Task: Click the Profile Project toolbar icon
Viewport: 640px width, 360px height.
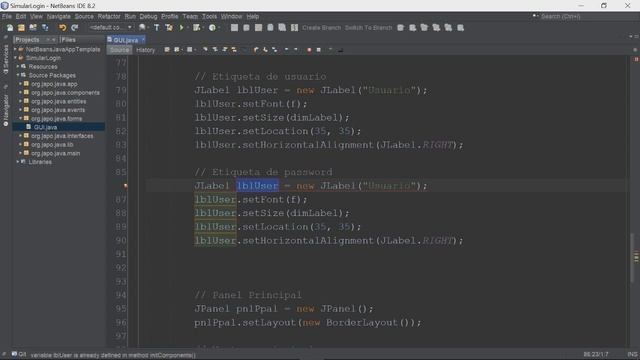Action: point(212,28)
